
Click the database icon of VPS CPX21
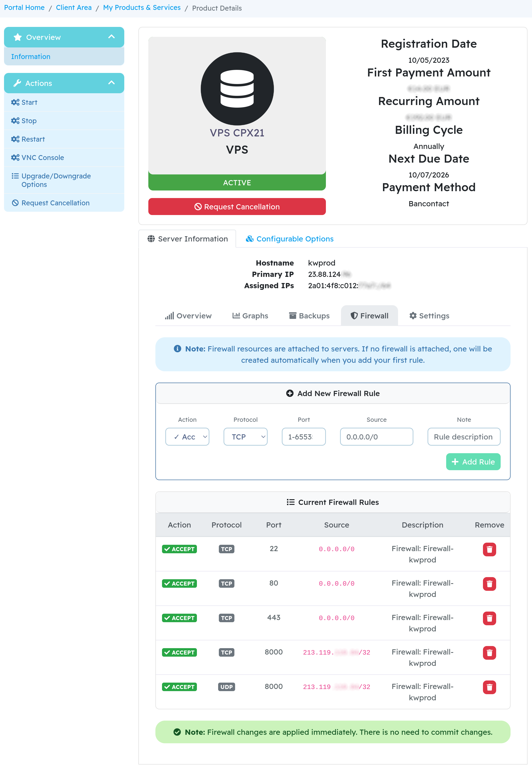tap(237, 89)
